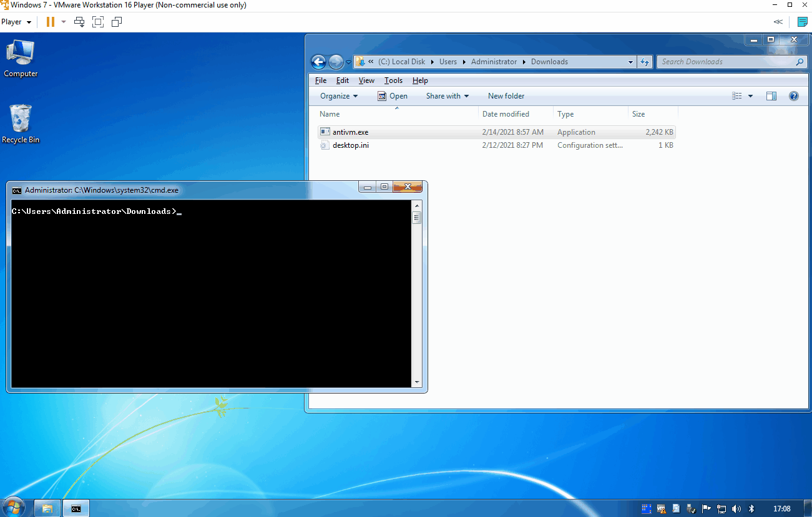Image resolution: width=812 pixels, height=517 pixels.
Task: Open the Windows Start menu
Action: pyautogui.click(x=14, y=508)
